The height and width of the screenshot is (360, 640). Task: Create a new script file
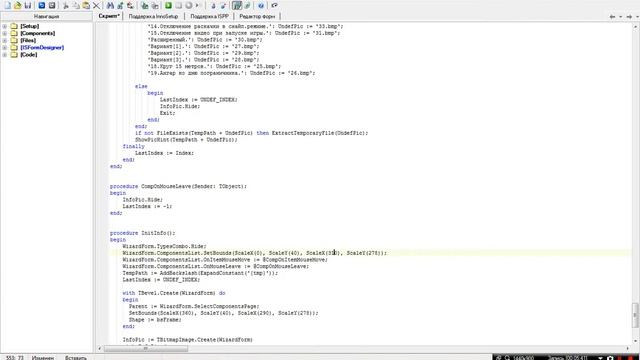coord(7,5)
